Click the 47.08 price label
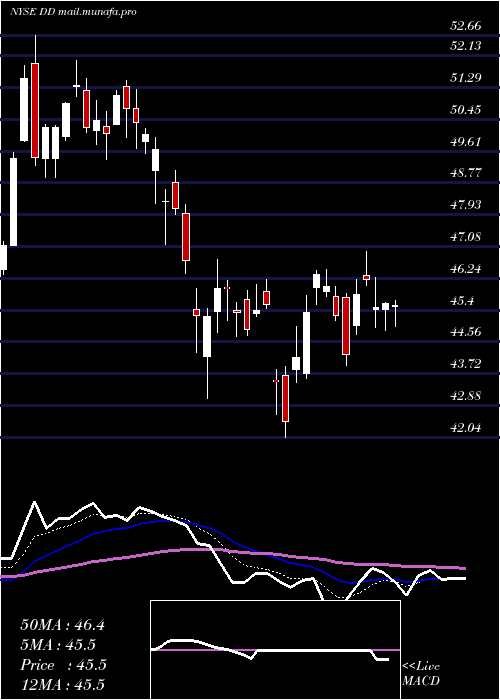The height and width of the screenshot is (700, 500). point(466,237)
